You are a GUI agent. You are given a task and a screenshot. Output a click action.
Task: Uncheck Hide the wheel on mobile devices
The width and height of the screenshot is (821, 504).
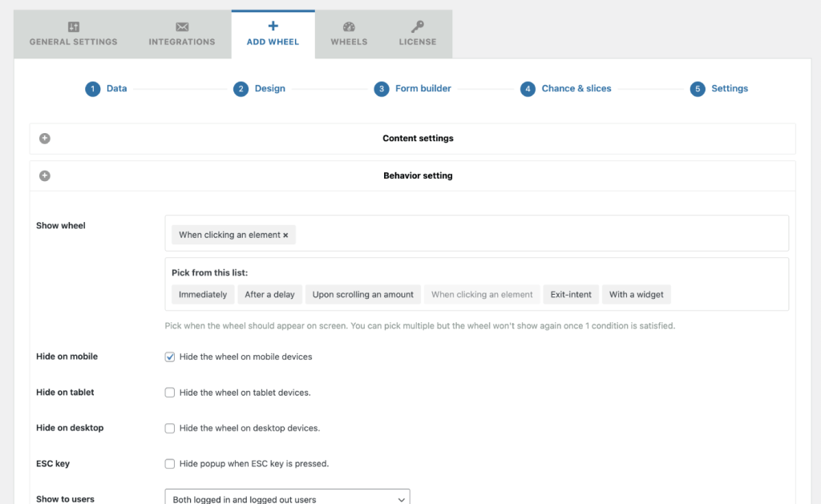tap(169, 356)
